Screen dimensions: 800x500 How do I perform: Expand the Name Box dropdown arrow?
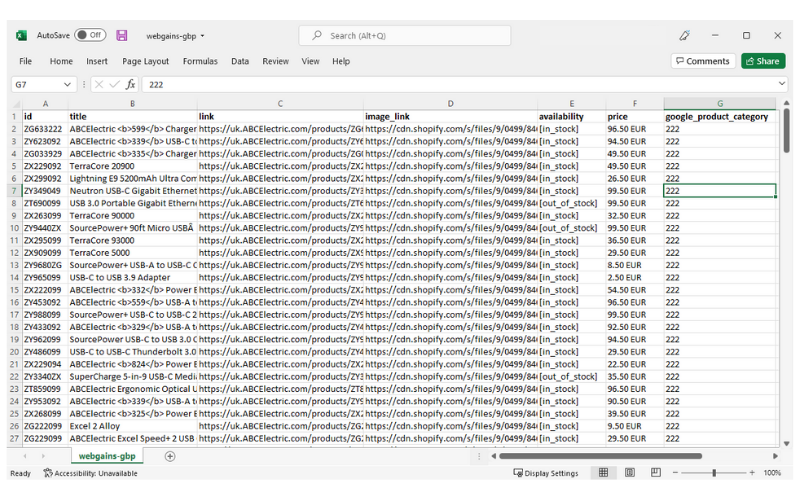pyautogui.click(x=67, y=85)
